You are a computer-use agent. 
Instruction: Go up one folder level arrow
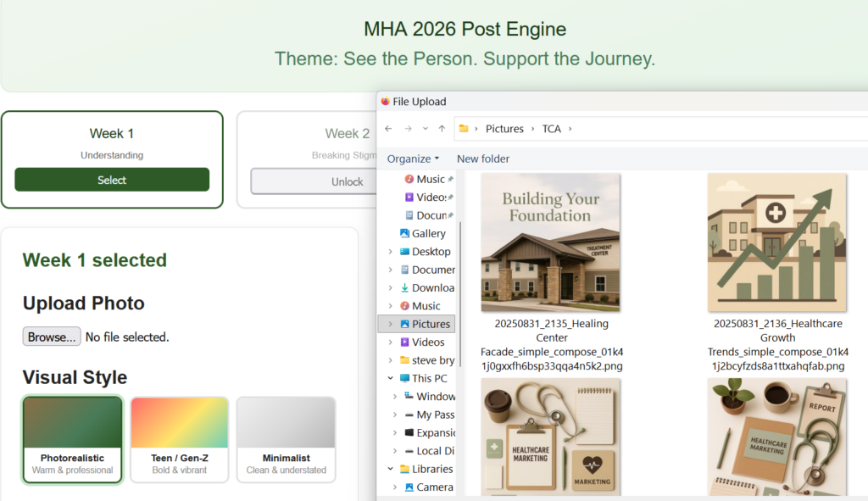(x=442, y=129)
